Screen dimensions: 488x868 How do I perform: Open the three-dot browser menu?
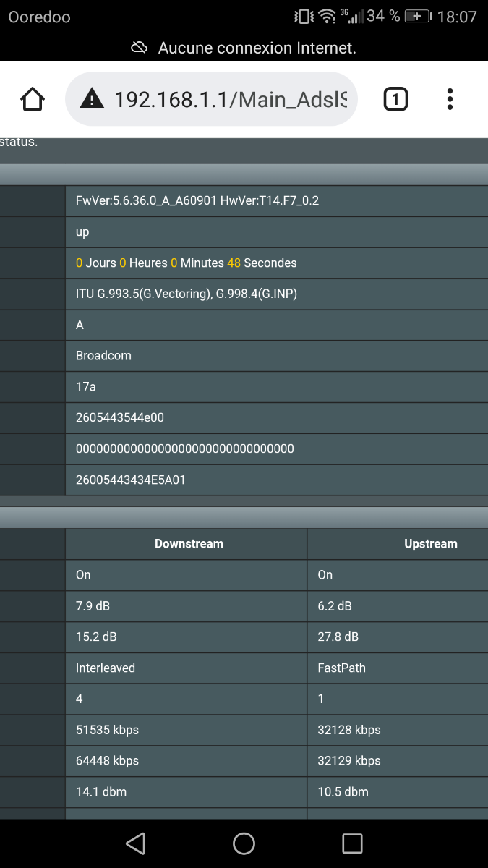[450, 99]
